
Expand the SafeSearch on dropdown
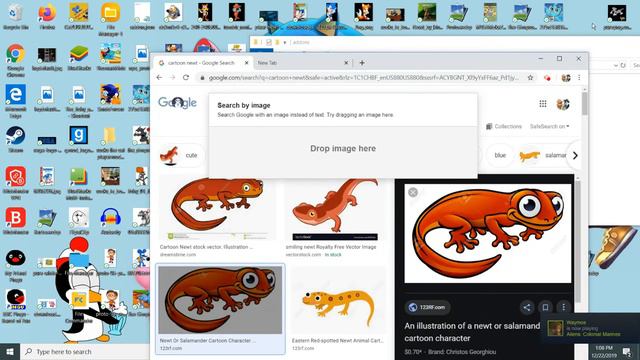pos(549,127)
